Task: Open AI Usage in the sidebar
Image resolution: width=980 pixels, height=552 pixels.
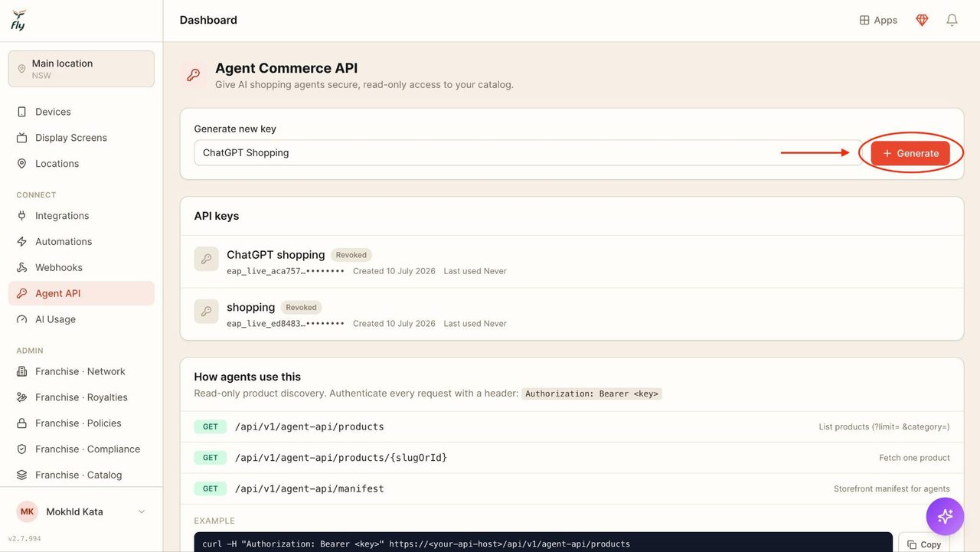Action: click(81, 319)
